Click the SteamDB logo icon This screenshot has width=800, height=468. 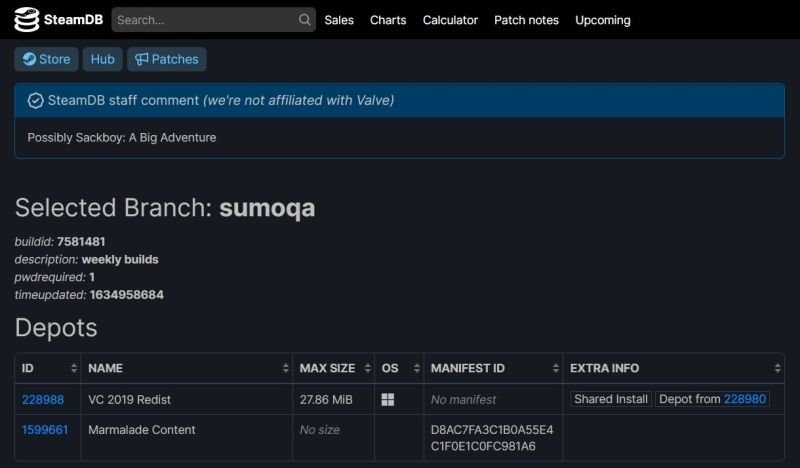pos(26,19)
